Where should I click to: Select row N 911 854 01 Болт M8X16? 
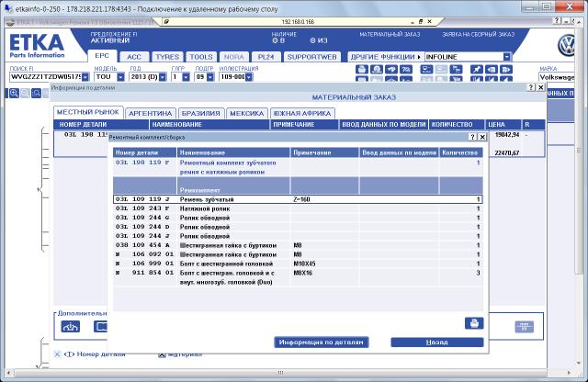coord(298,277)
